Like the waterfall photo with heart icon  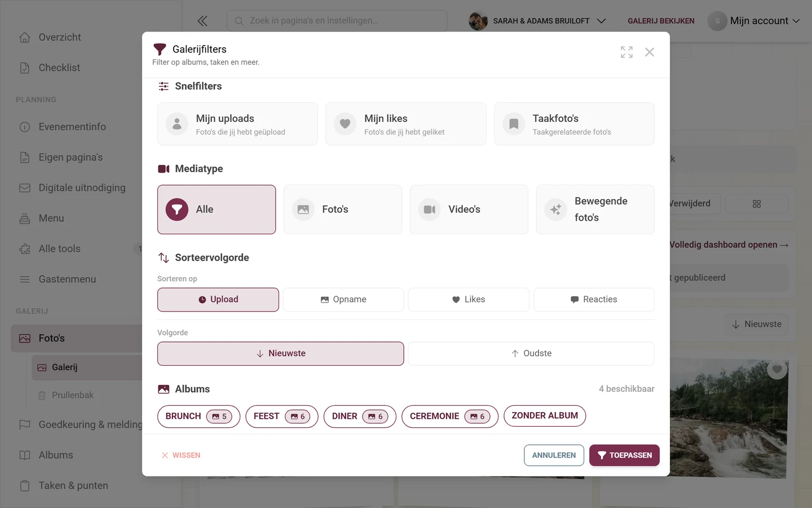click(x=777, y=369)
